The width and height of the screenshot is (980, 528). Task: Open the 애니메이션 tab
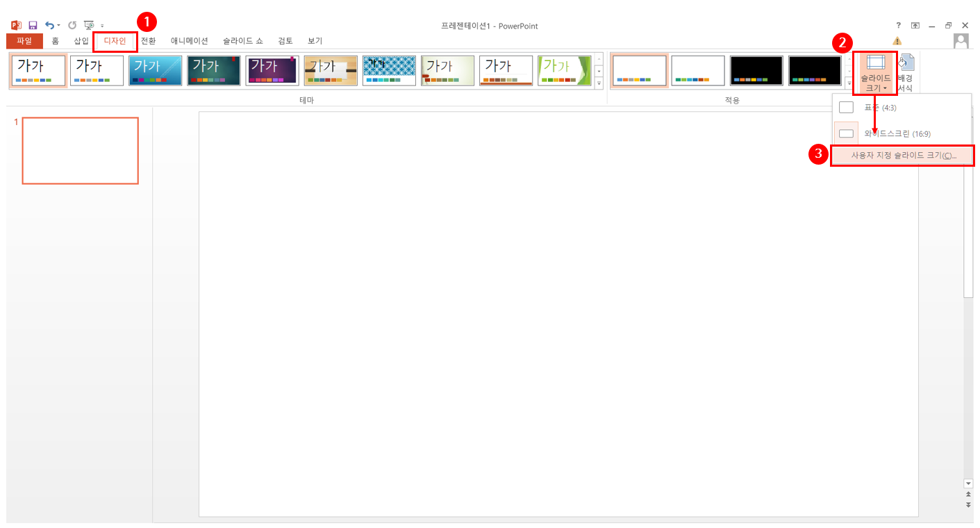pos(190,41)
